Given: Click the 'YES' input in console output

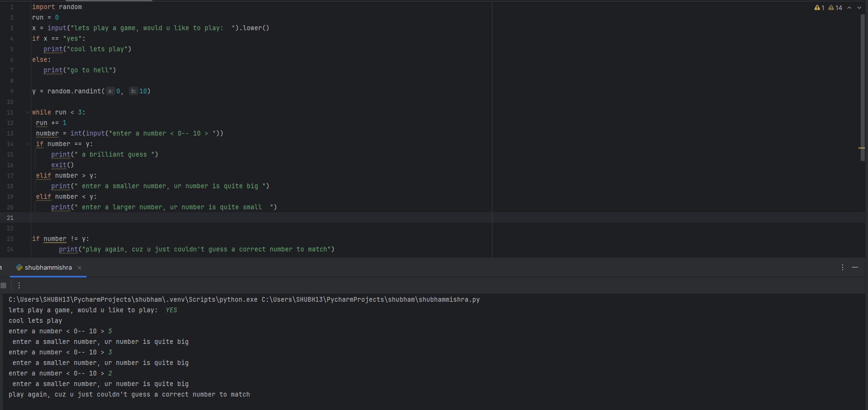Looking at the screenshot, I should [171, 310].
